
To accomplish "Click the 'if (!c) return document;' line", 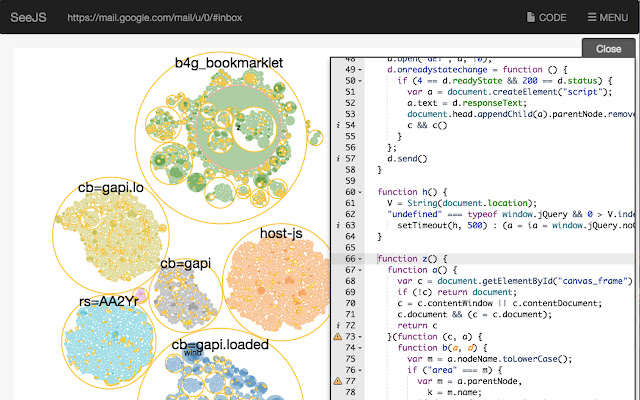I will [457, 292].
